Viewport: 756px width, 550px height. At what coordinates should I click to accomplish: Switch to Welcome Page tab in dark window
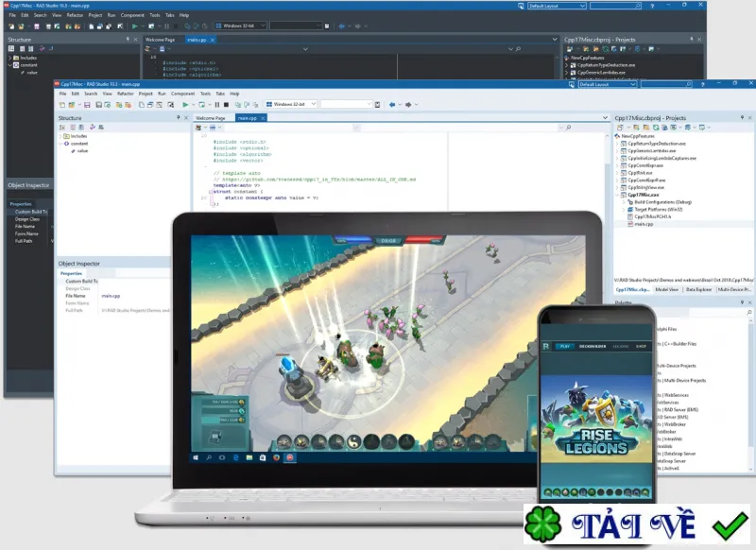pyautogui.click(x=160, y=40)
